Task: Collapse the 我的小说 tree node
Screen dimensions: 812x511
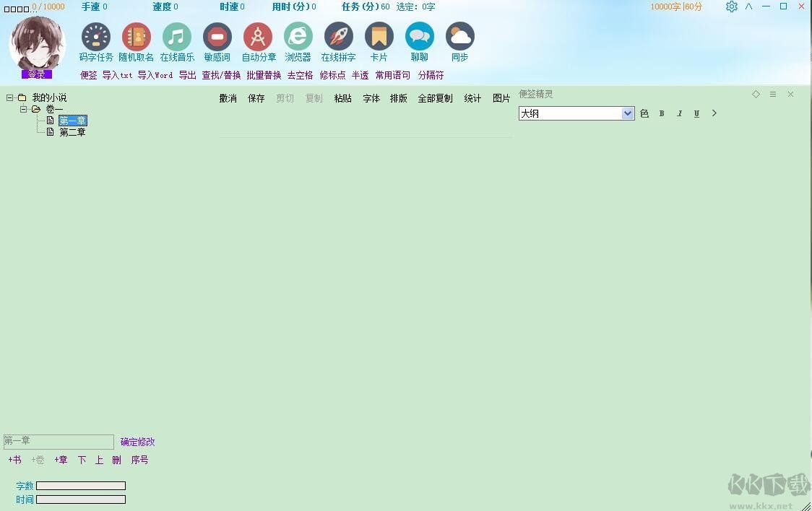Action: (9, 96)
